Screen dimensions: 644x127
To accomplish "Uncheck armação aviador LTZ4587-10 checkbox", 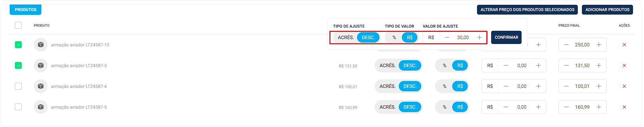I will point(18,45).
